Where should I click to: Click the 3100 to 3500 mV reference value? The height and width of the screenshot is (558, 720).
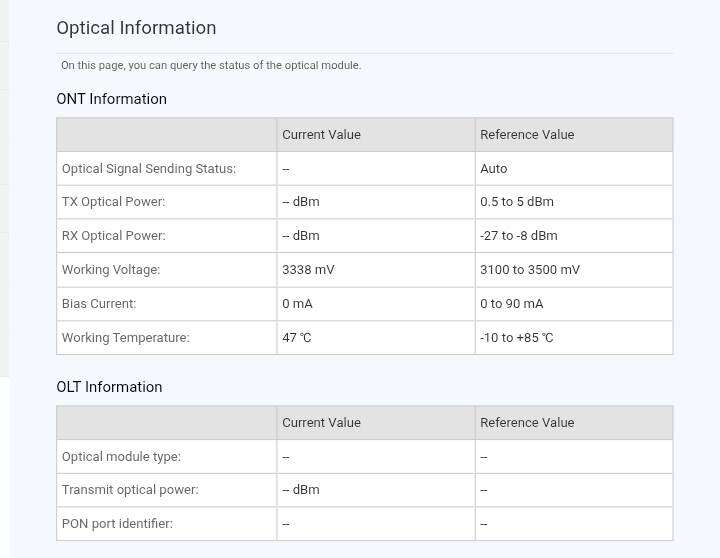click(530, 270)
